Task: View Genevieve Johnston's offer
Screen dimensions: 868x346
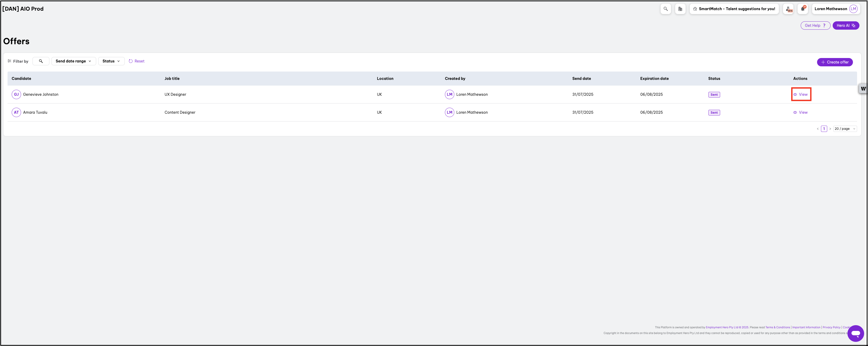Action: [801, 94]
